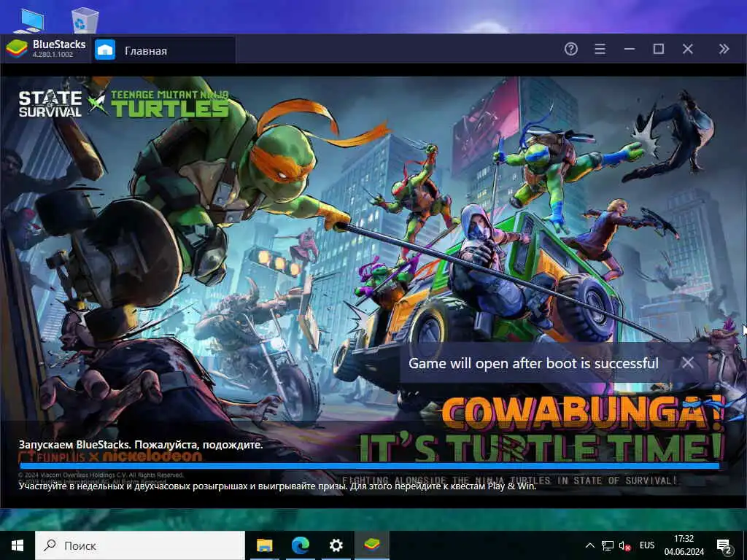Image resolution: width=747 pixels, height=560 pixels.
Task: Click the BlueStacks logo icon
Action: pyautogui.click(x=17, y=49)
